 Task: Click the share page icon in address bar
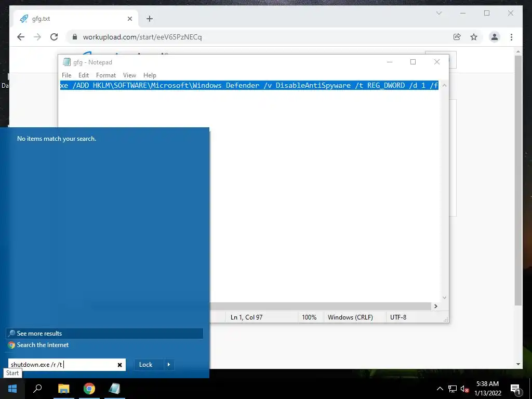[457, 37]
